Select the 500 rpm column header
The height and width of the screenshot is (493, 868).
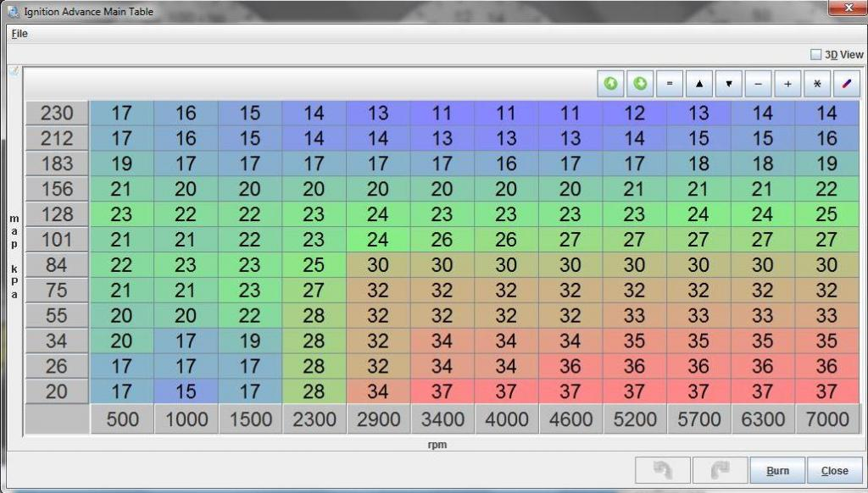[x=122, y=419]
